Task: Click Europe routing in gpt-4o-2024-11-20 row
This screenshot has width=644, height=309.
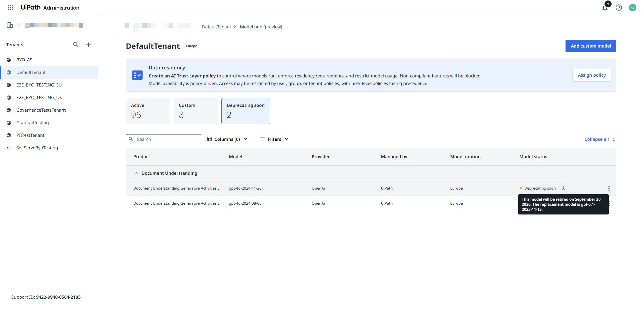Action: coord(456,188)
